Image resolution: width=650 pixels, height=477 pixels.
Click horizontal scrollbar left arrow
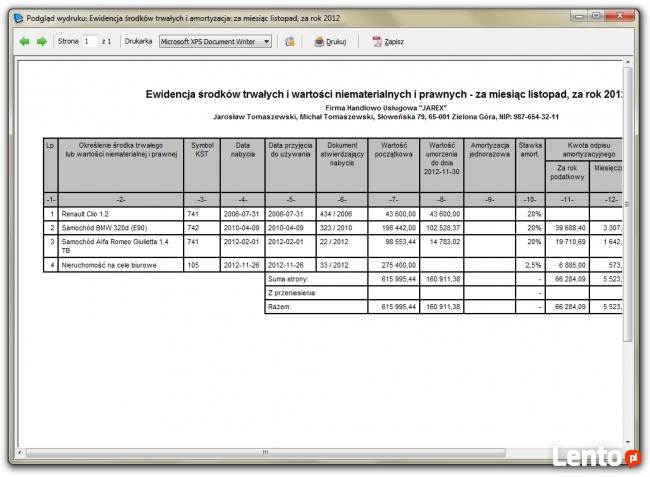tap(20, 453)
